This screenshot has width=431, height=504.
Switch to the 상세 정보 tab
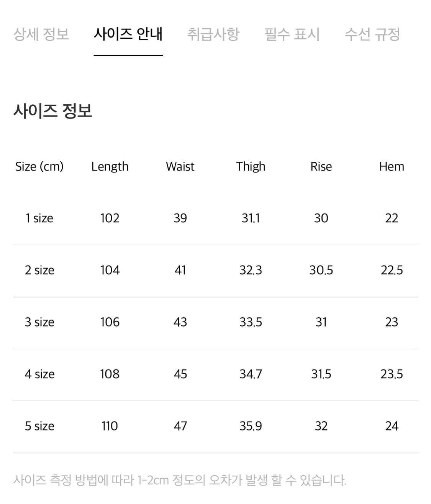click(x=41, y=34)
